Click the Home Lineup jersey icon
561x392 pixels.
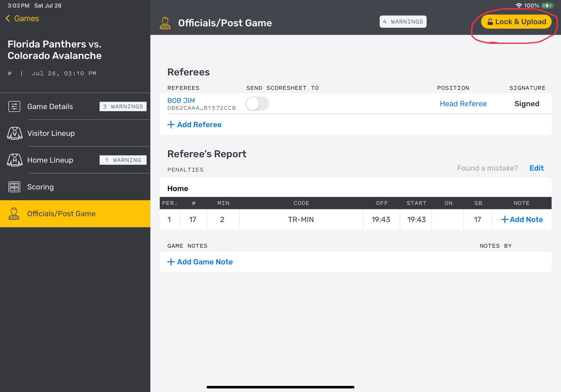[15, 160]
